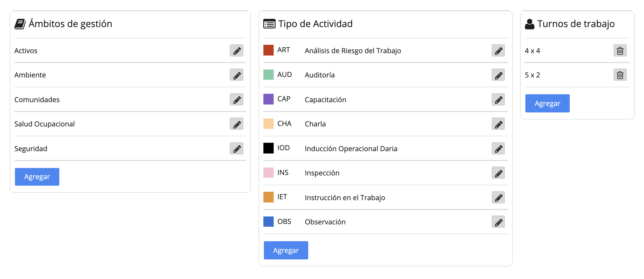This screenshot has height=279, width=644.
Task: Edit the ART Análisis de Riesgo activity
Action: [x=498, y=51]
